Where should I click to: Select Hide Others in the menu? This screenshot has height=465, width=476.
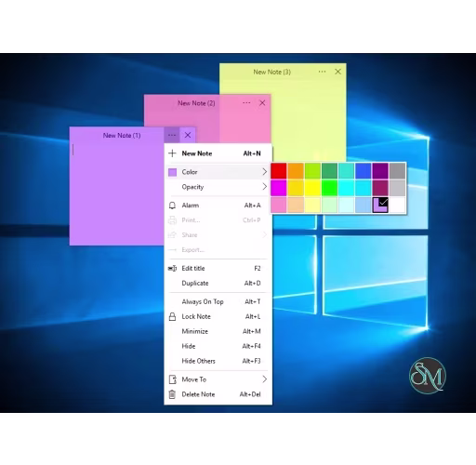coord(218,361)
